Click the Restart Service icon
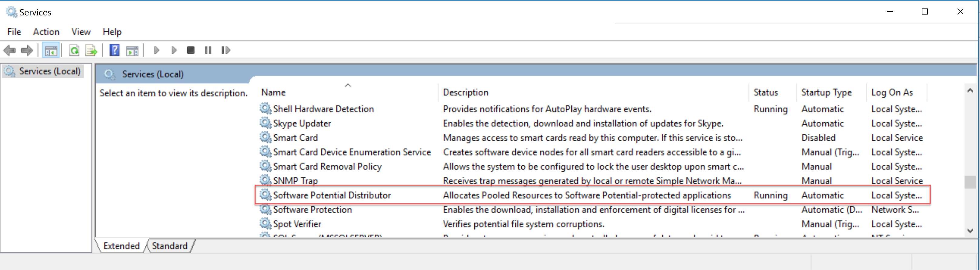 pyautogui.click(x=226, y=50)
